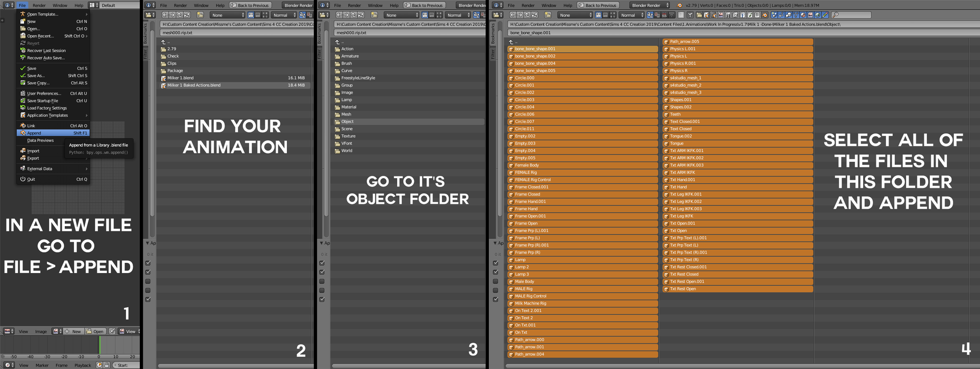Toggle use preview range icon in timeline
Screen dimensions: 980x369
click(100, 365)
